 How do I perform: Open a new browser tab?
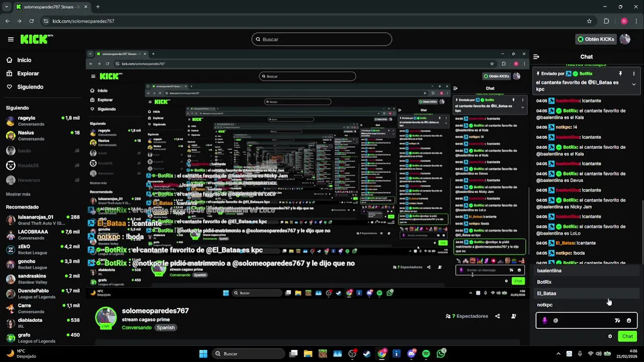click(x=98, y=7)
